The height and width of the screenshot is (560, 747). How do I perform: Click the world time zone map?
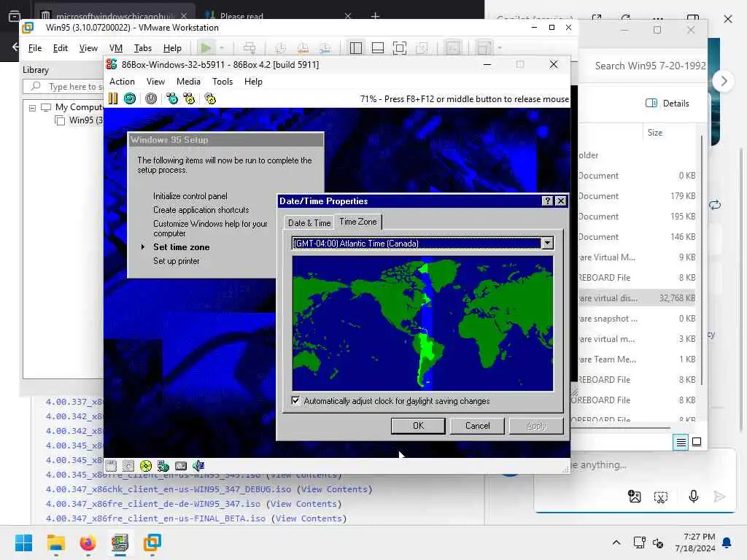pos(422,323)
